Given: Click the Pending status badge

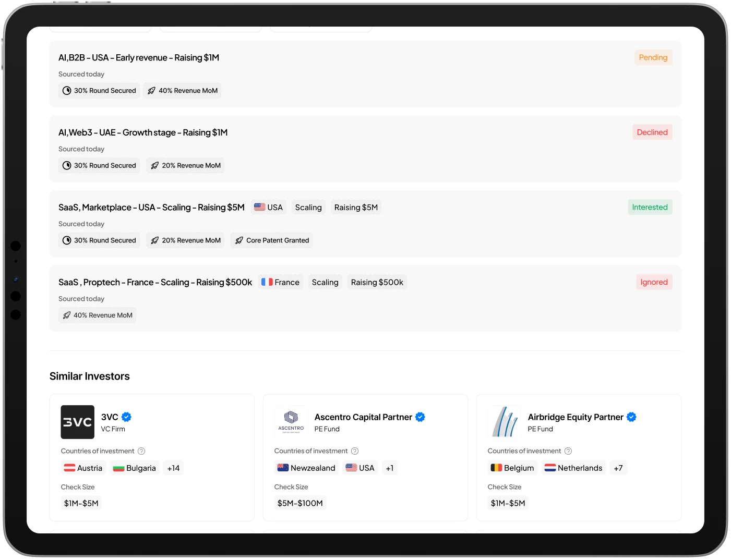Looking at the screenshot, I should point(653,57).
